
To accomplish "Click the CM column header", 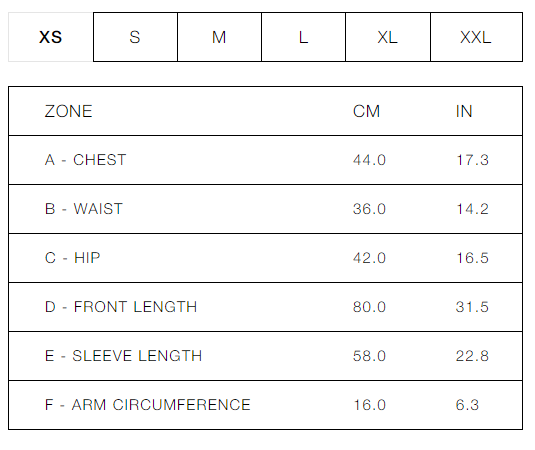I will 366,111.
